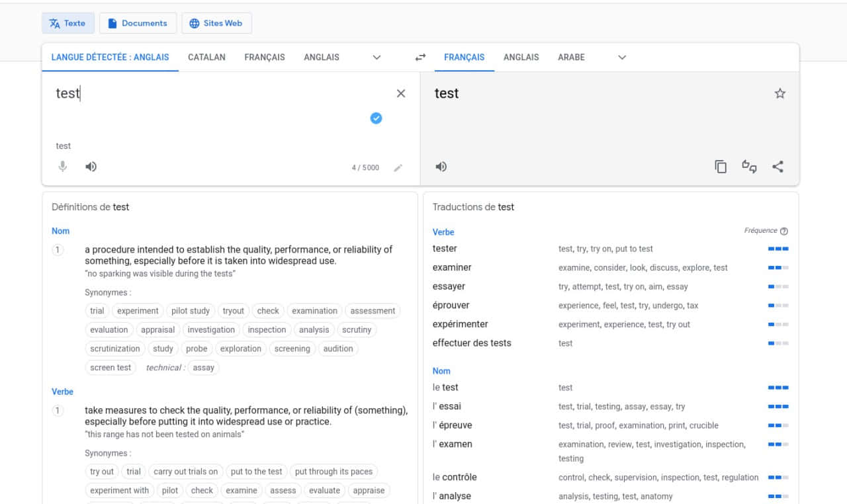Click the 'investigation' synonym chip
847x504 pixels.
[x=211, y=330]
